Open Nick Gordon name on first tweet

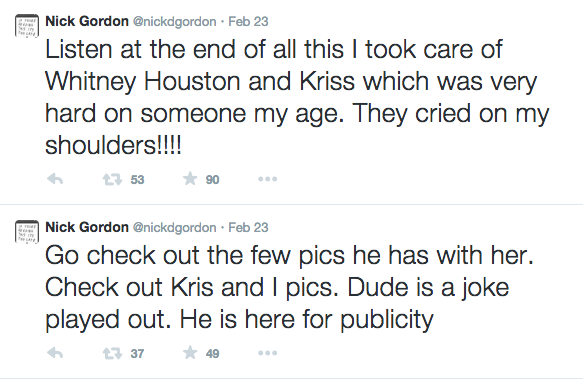tap(87, 21)
